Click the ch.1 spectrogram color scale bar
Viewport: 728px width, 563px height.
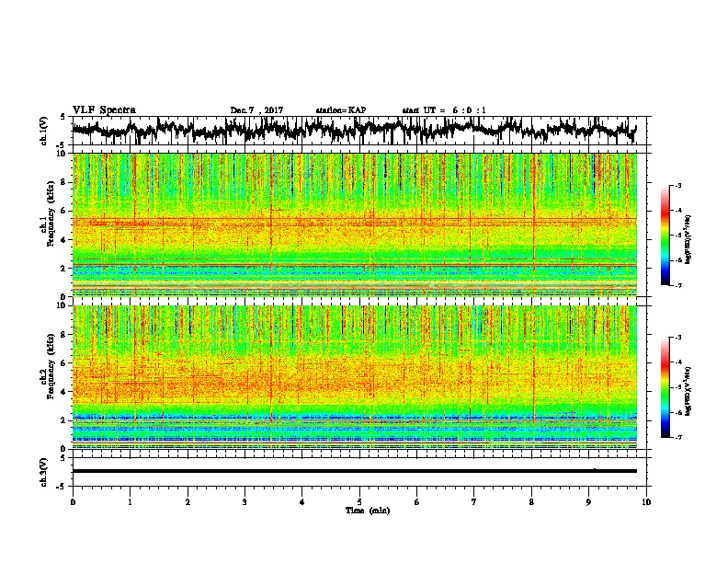click(x=665, y=236)
